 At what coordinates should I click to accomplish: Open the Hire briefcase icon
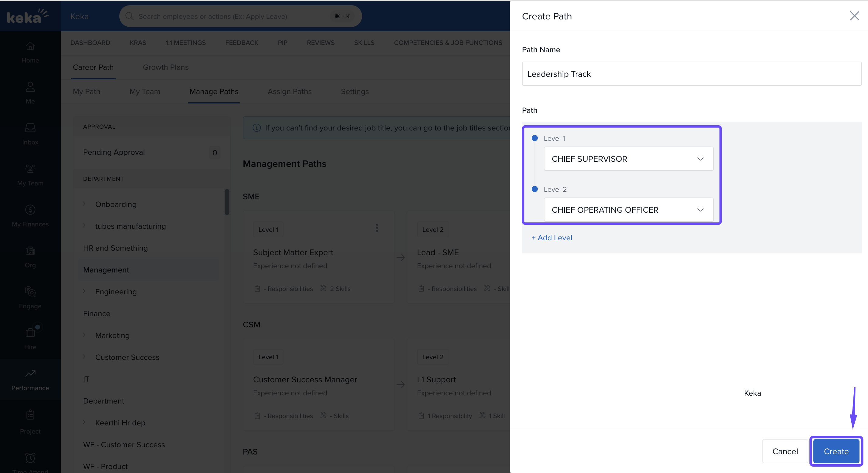[30, 333]
